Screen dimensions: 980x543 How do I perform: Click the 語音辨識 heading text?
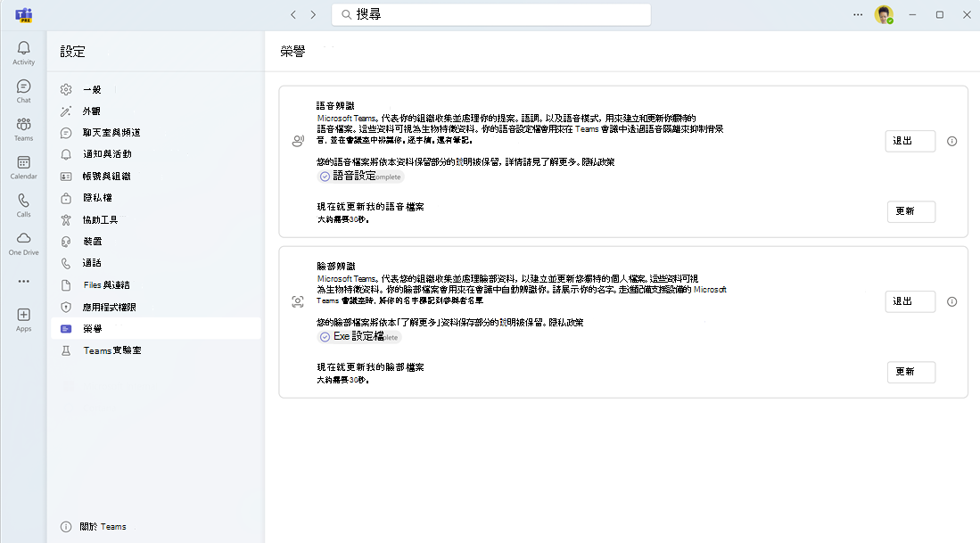coord(335,105)
